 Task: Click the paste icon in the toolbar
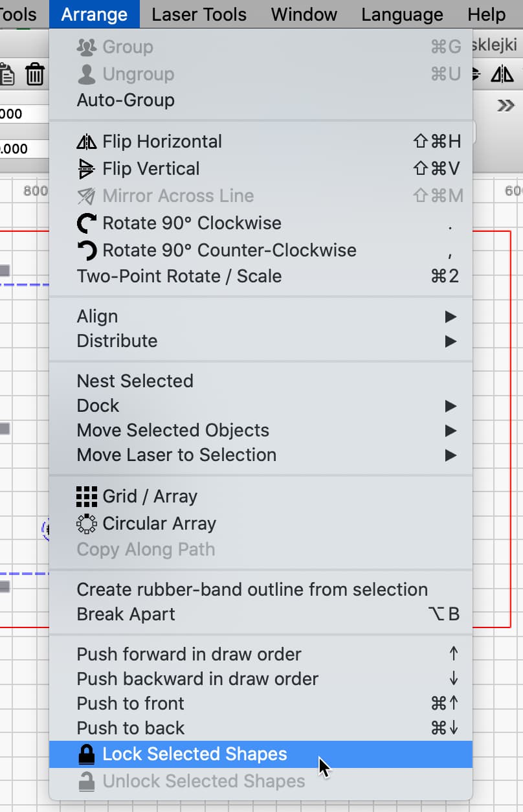pos(8,73)
